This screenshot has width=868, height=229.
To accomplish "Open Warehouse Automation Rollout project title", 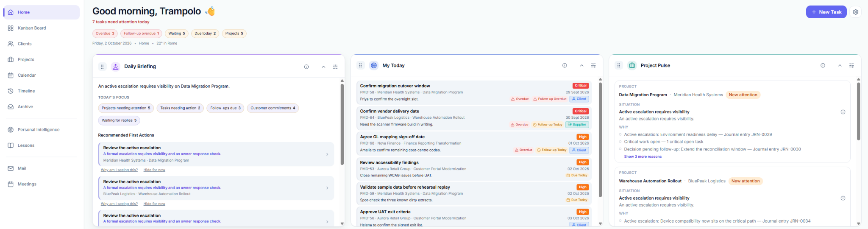I will [650, 181].
